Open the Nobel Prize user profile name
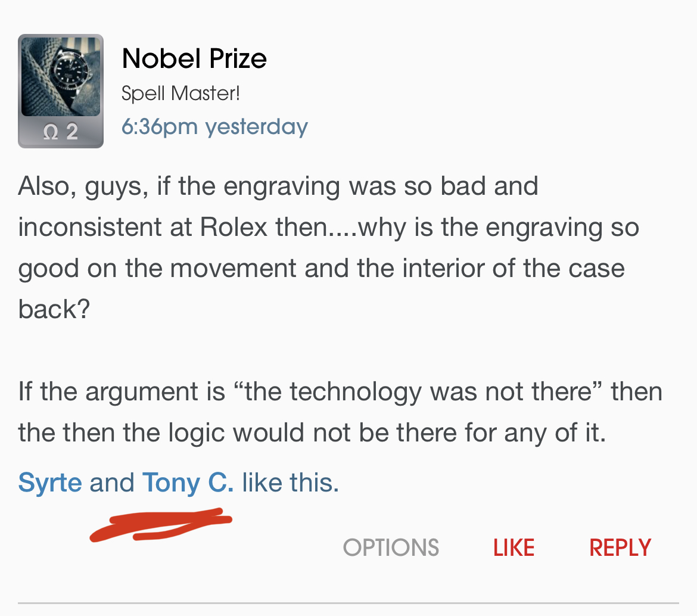697x616 pixels. click(x=194, y=58)
